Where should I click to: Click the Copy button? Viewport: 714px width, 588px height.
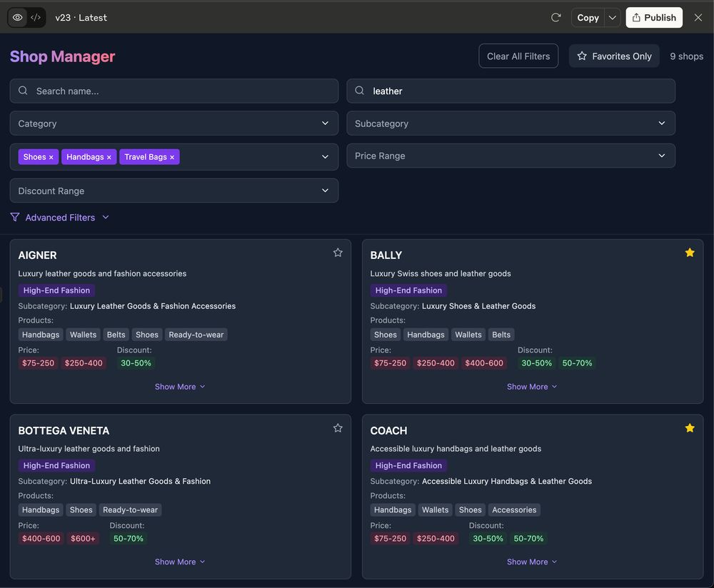click(x=588, y=18)
